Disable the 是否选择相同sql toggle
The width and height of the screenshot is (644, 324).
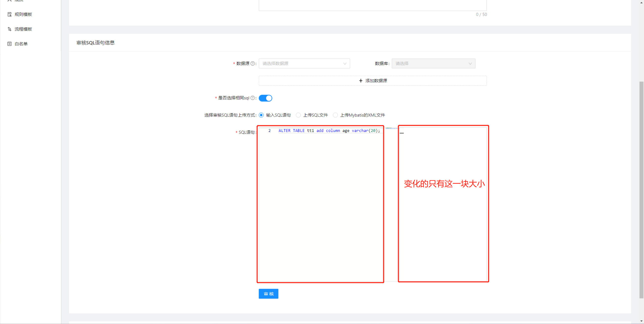tap(266, 98)
